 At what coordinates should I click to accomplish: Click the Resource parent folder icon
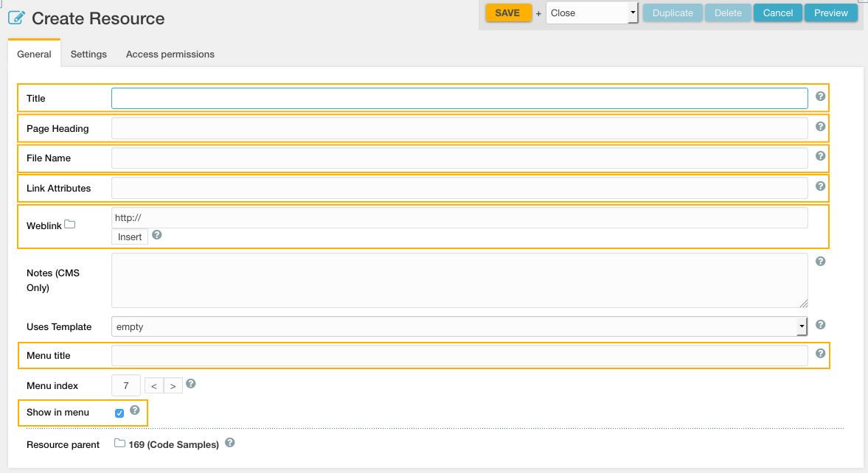119,444
